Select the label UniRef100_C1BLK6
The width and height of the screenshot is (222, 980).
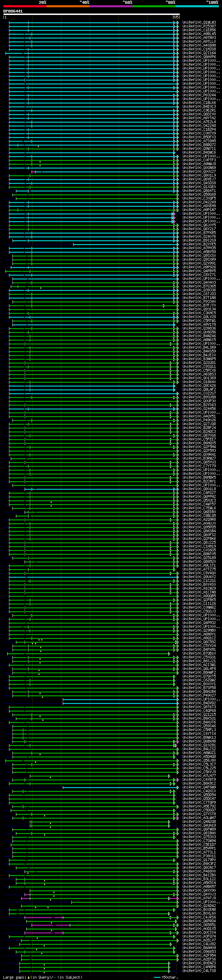click(x=199, y=103)
